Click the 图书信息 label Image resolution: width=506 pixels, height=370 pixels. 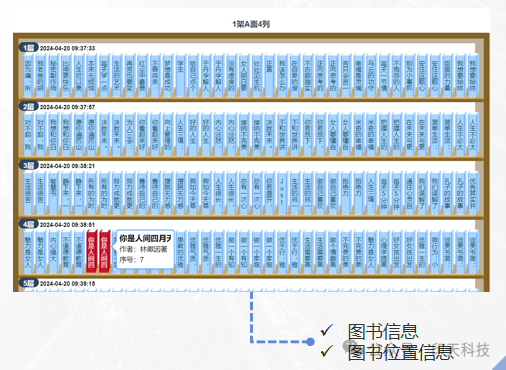tap(383, 331)
